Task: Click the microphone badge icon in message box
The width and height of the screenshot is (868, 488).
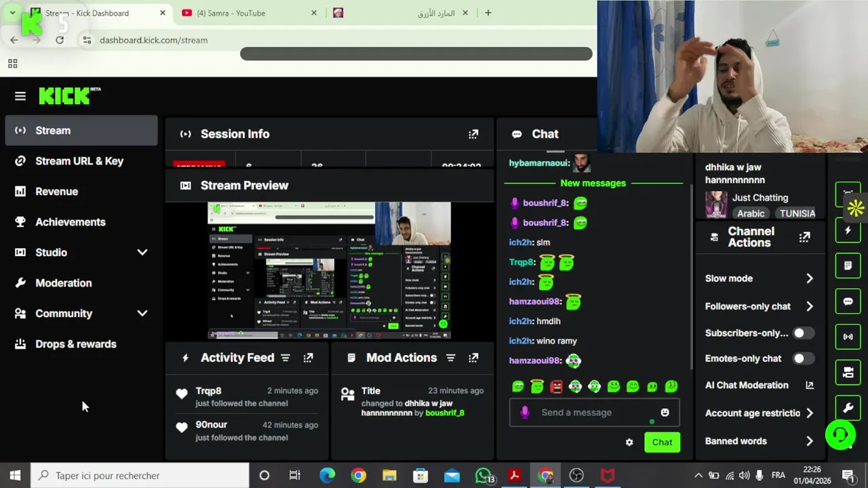Action: tap(525, 412)
